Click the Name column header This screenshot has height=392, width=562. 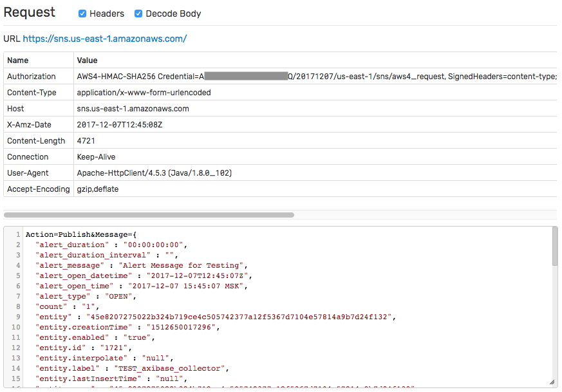pos(17,61)
